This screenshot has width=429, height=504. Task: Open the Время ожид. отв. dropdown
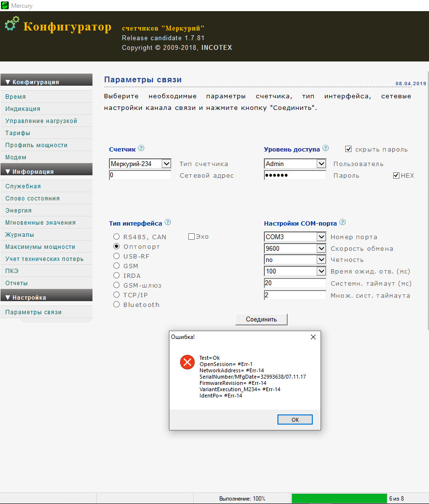tap(295, 271)
